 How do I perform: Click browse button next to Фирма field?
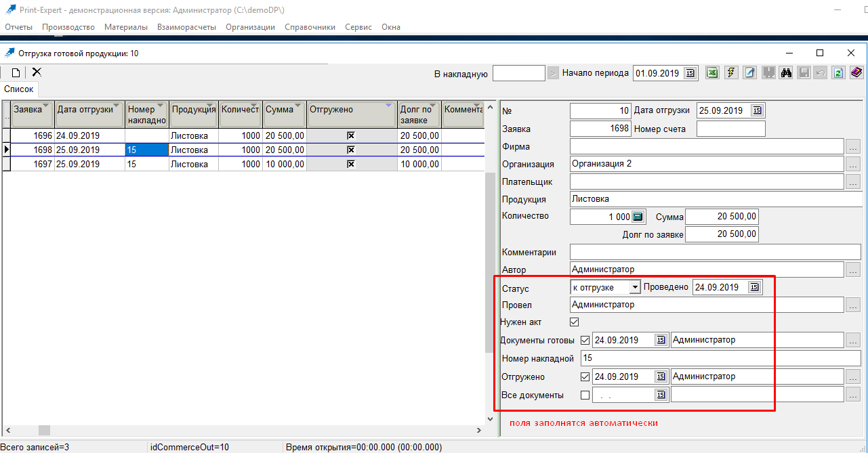853,146
